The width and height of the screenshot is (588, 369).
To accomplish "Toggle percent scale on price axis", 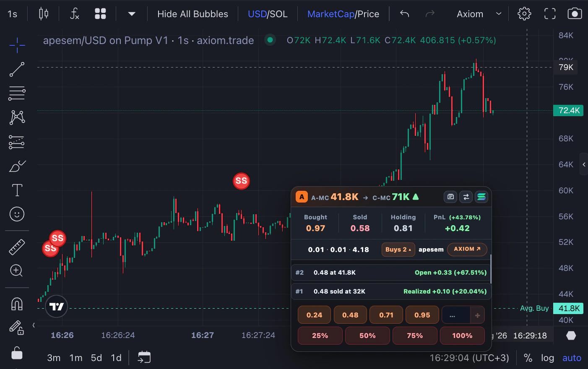I will (x=528, y=358).
